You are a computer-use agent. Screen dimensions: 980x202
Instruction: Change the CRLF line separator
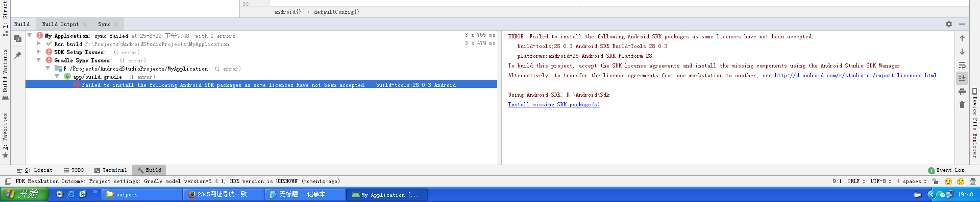(856, 181)
